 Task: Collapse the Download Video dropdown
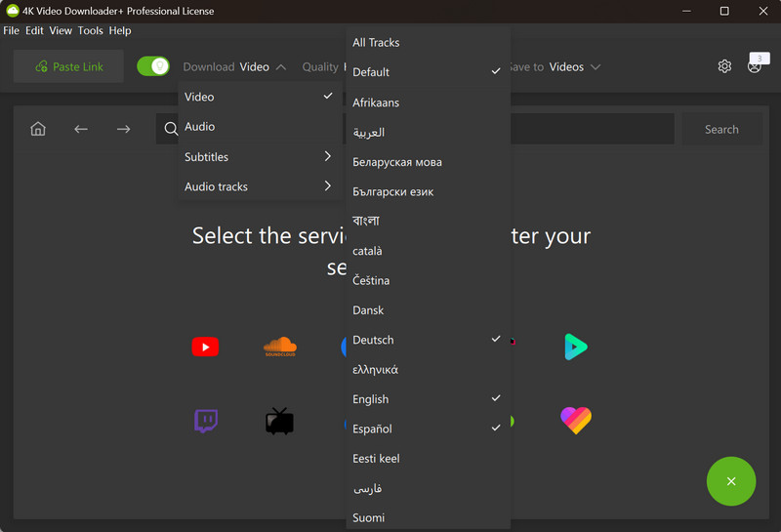[x=234, y=66]
